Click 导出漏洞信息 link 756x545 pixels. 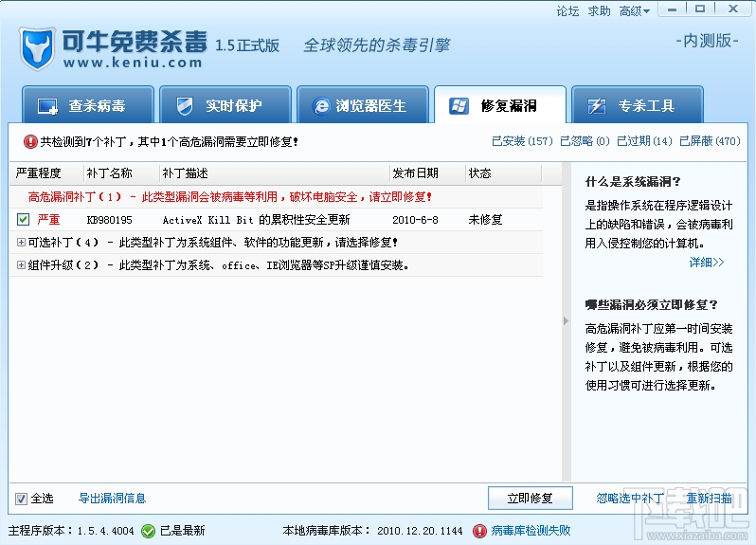coord(113,499)
